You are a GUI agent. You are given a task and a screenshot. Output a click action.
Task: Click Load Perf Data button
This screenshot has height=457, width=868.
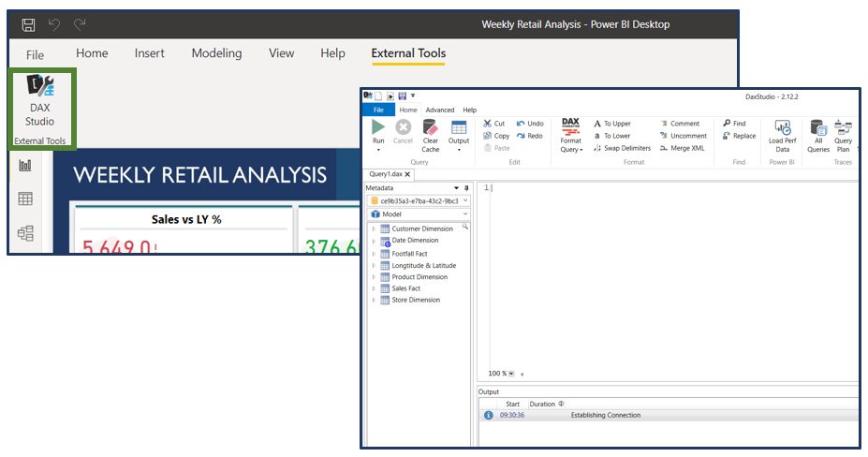[x=782, y=136]
